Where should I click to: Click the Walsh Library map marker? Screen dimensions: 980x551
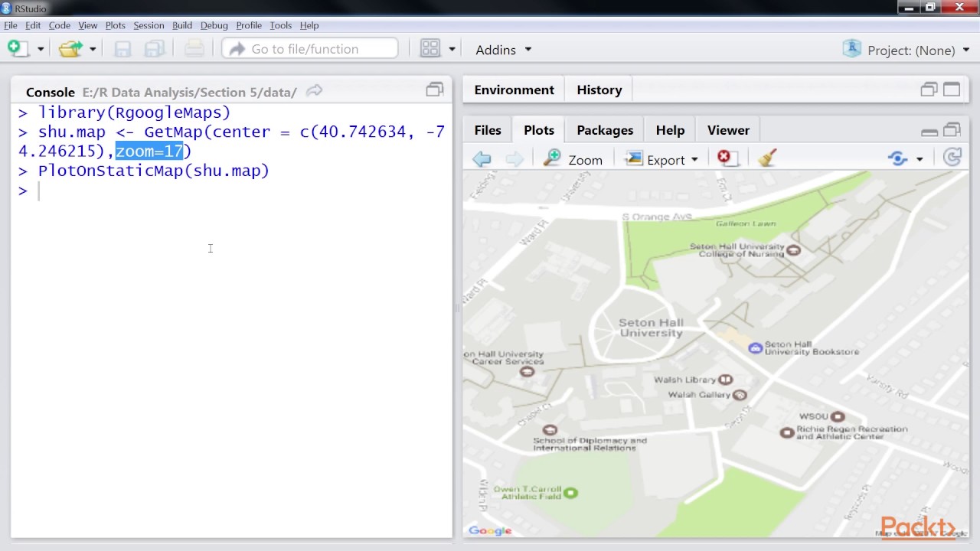click(726, 380)
